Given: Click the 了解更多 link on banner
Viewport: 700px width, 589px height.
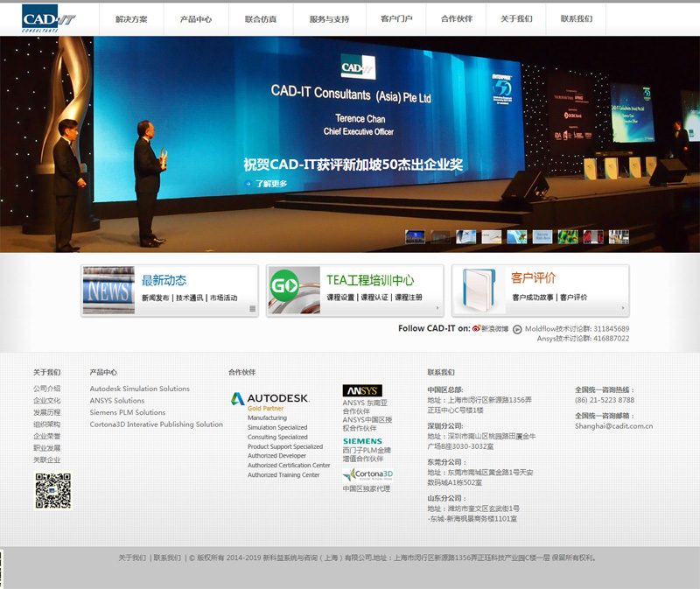Looking at the screenshot, I should pos(271,184).
